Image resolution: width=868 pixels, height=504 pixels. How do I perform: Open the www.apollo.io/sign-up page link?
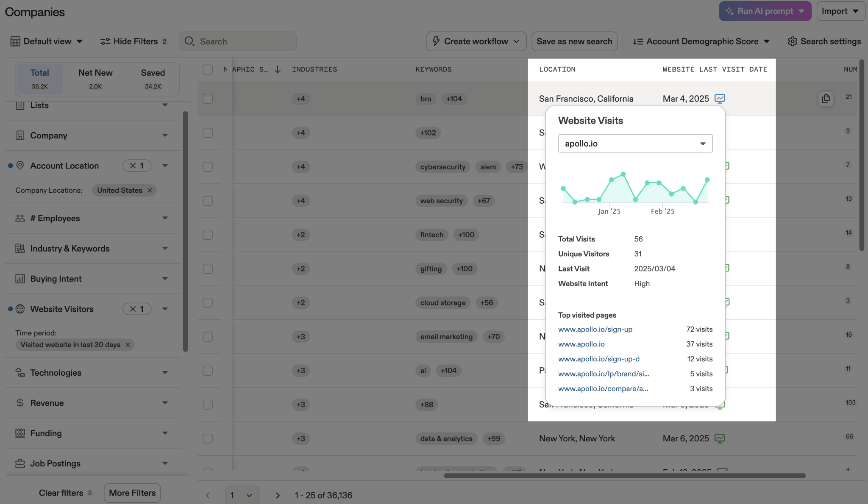pyautogui.click(x=595, y=329)
